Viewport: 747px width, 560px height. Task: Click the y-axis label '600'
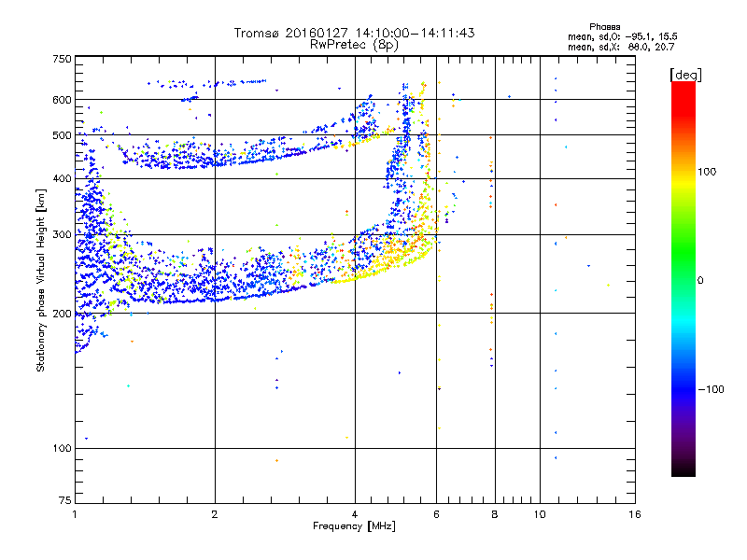[x=62, y=100]
